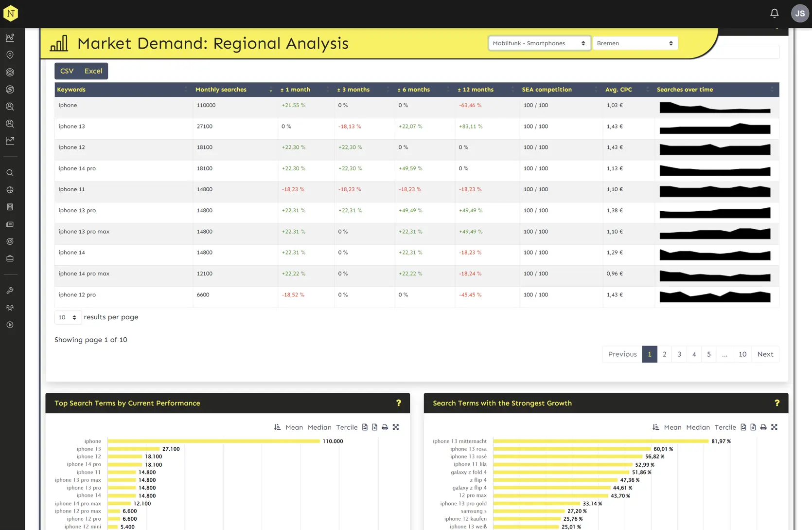
Task: Export table as Excel
Action: point(93,71)
